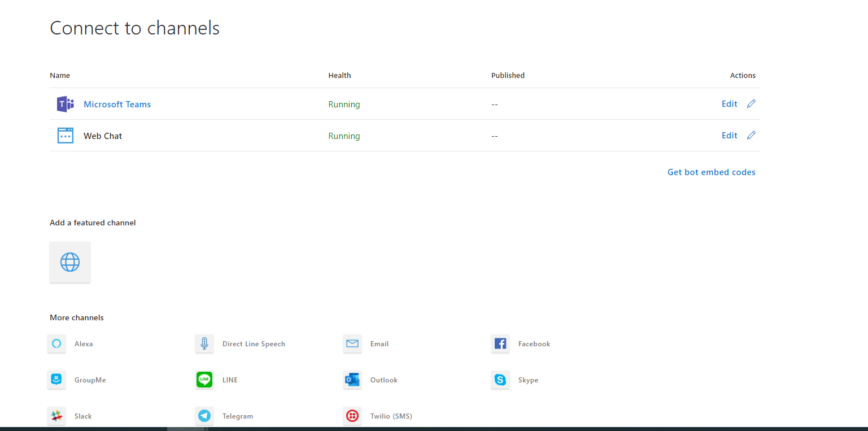The height and width of the screenshot is (431, 868).
Task: Click Get bot embed codes
Action: click(x=711, y=172)
